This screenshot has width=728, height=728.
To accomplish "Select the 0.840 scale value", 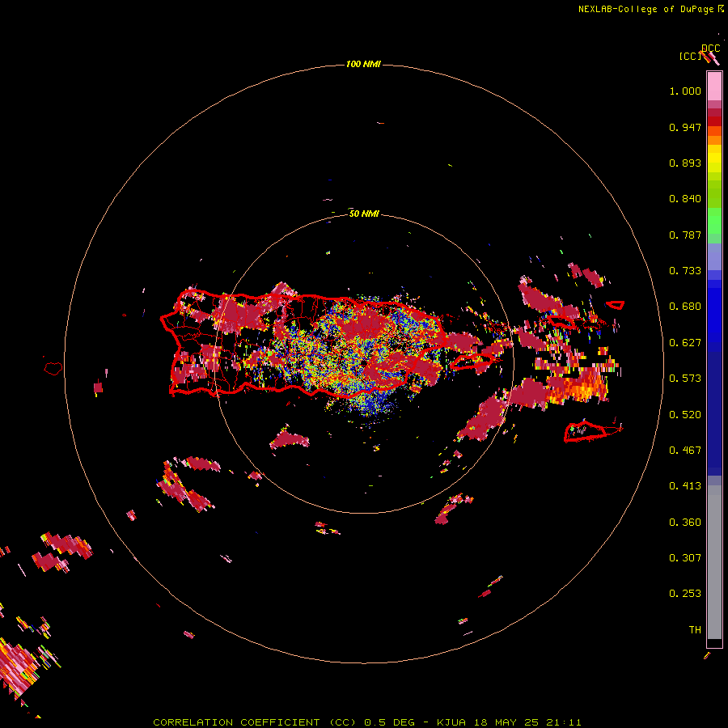I will click(685, 199).
